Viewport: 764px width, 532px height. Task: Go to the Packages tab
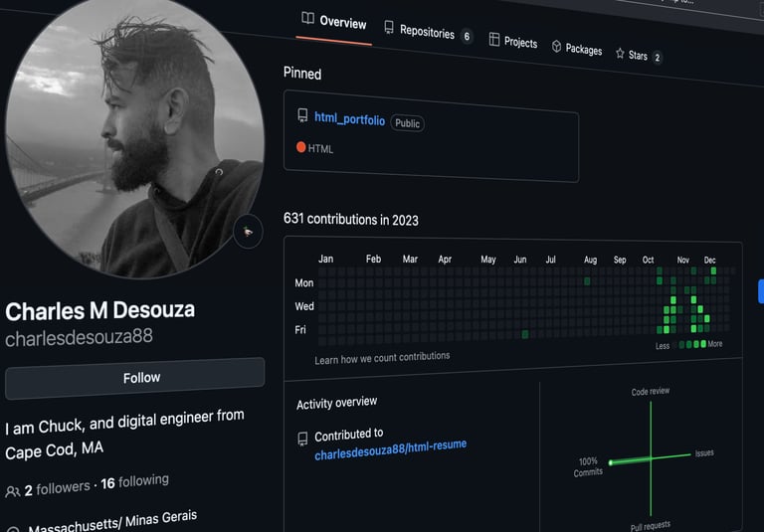click(577, 49)
